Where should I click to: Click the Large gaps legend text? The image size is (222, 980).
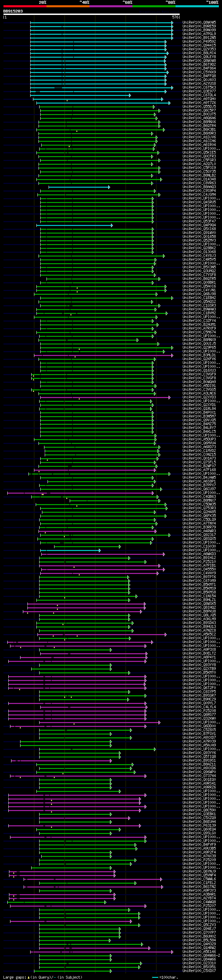click(43, 977)
